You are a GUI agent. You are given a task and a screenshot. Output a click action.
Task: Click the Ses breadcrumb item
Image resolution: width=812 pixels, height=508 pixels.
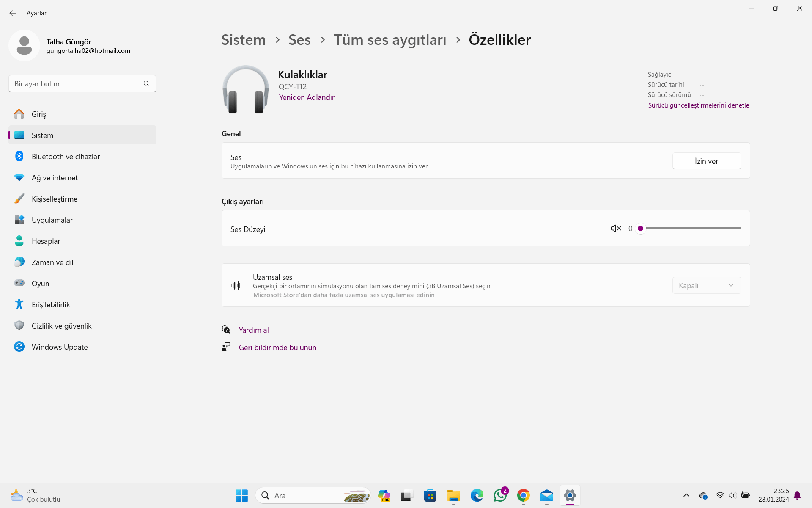299,40
